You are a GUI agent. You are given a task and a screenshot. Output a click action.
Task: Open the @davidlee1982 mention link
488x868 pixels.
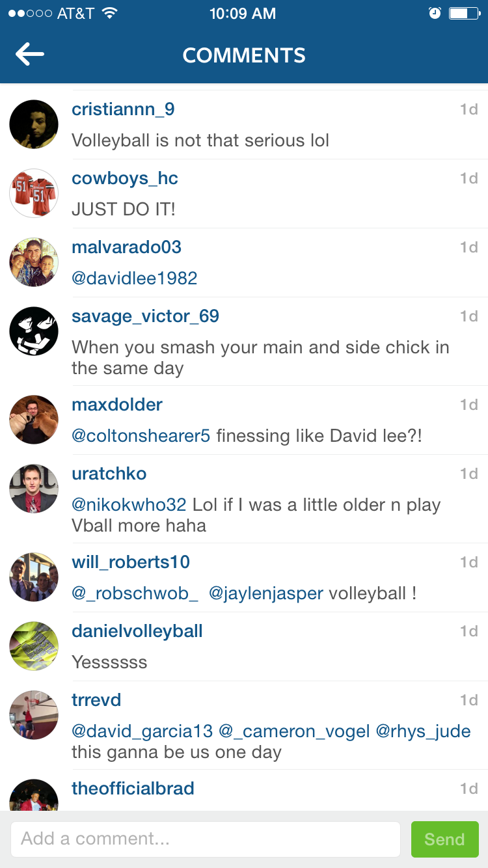(x=135, y=278)
